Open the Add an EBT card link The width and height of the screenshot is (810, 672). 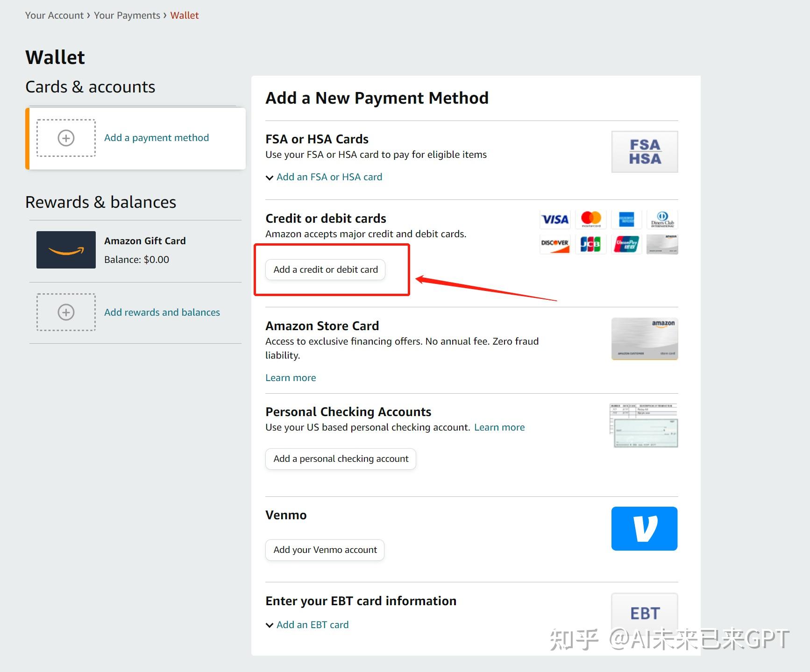tap(313, 625)
